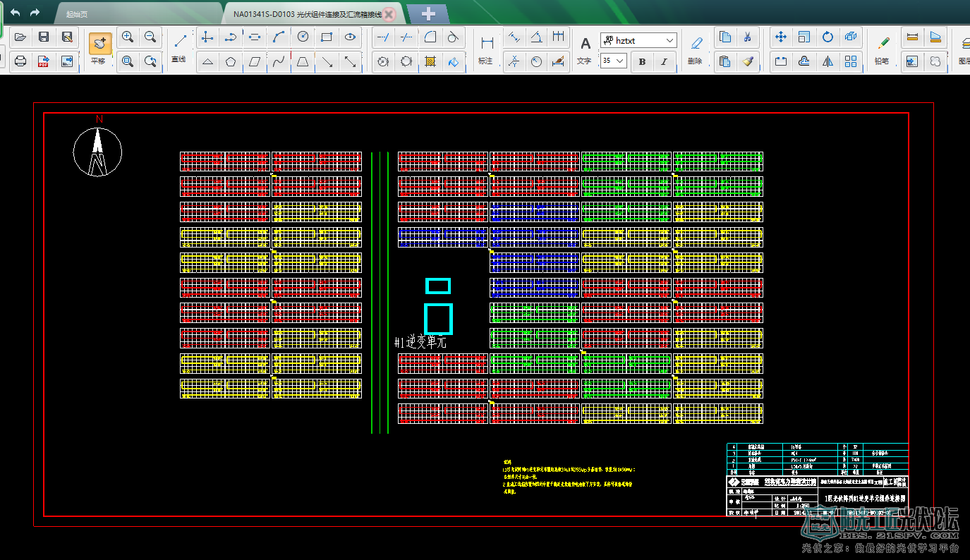Select the single arrow tool

(326, 61)
